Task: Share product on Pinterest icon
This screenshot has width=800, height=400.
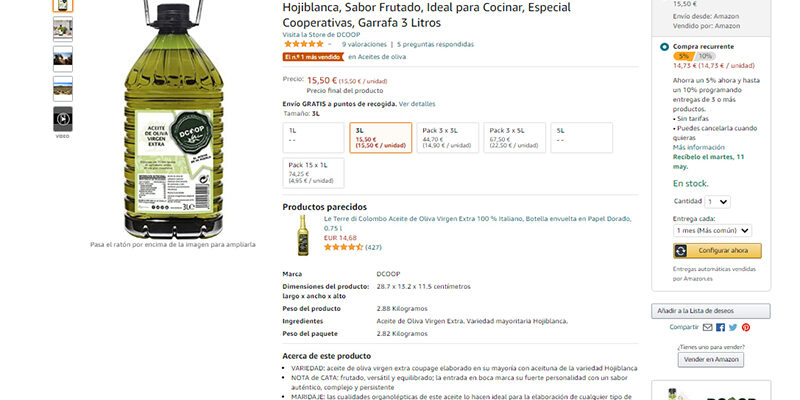Action: 746,328
